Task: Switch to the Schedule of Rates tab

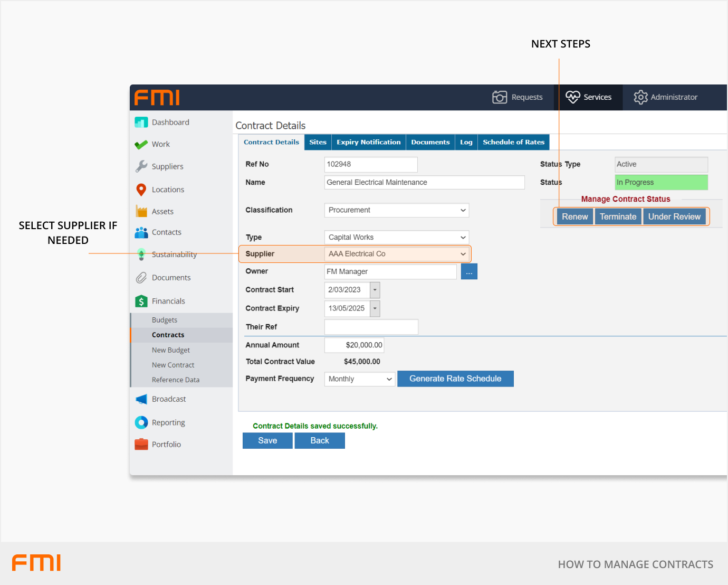Action: (513, 142)
